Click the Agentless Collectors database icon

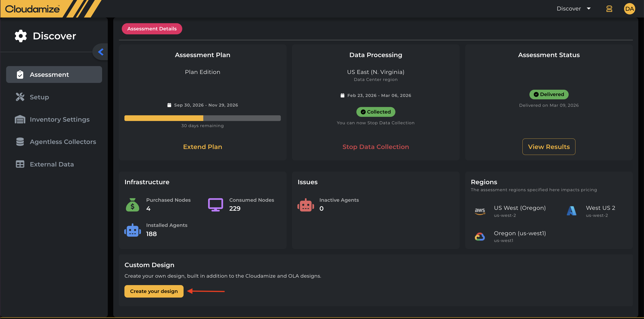(20, 142)
